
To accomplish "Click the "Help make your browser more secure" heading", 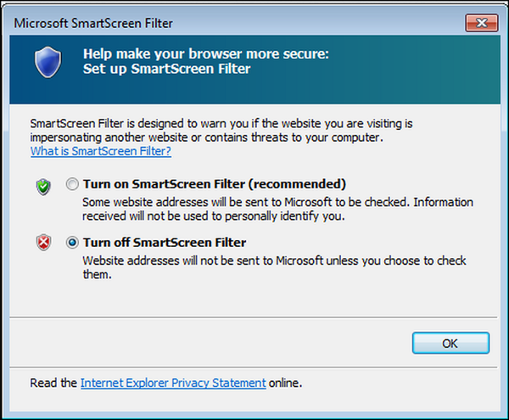I will [x=205, y=53].
